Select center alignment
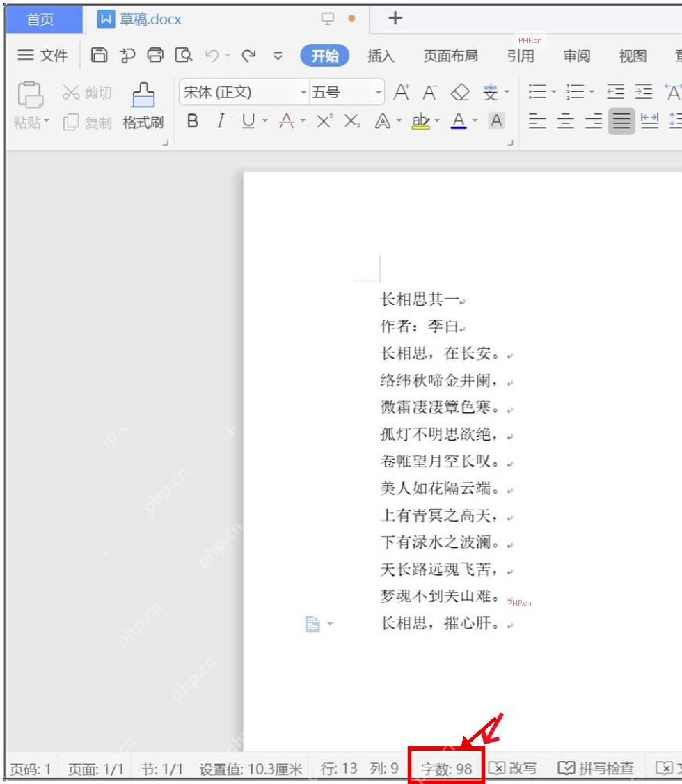682x784 pixels. [565, 120]
